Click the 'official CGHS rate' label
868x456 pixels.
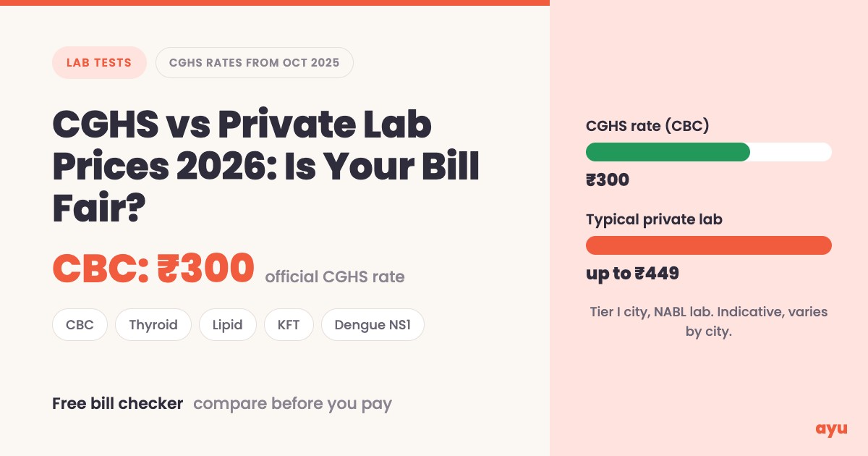(335, 276)
